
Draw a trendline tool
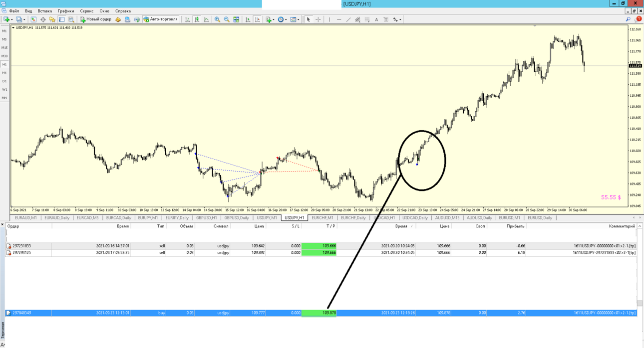(348, 19)
